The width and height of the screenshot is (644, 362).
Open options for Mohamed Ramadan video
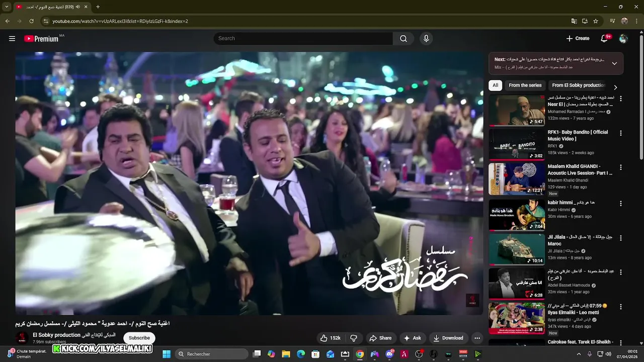coord(620,99)
